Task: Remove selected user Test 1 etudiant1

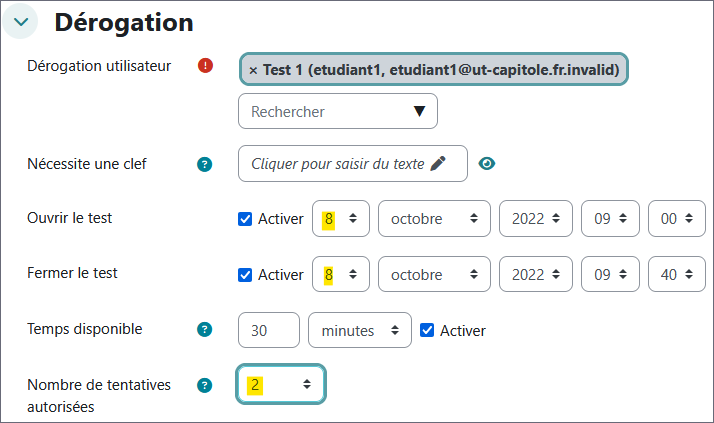Action: coord(253,70)
